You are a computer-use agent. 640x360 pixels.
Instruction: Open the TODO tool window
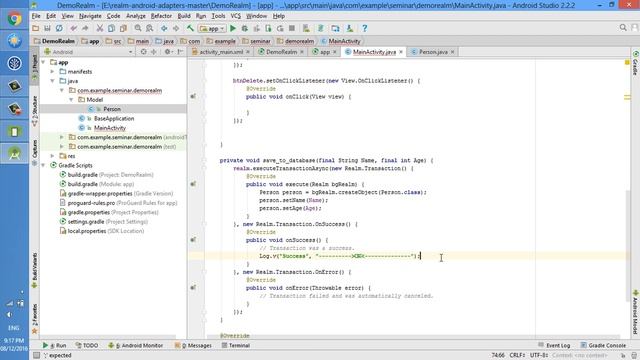coord(87,345)
